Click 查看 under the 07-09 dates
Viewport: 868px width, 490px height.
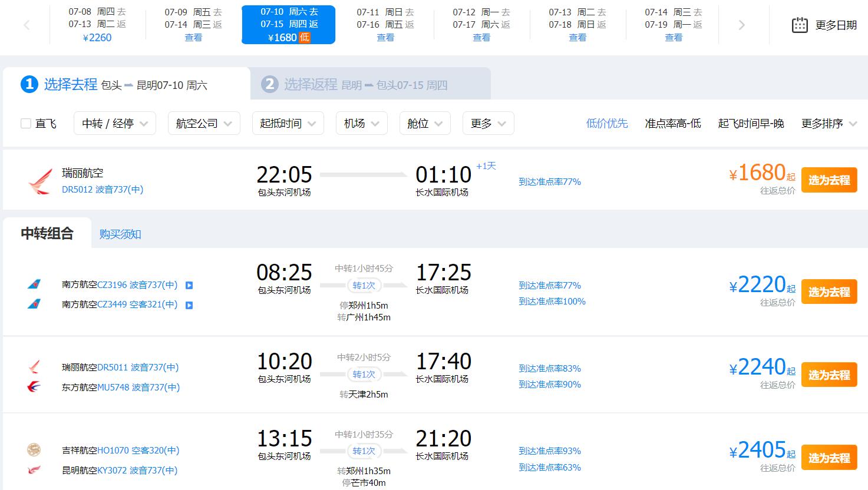coord(193,37)
